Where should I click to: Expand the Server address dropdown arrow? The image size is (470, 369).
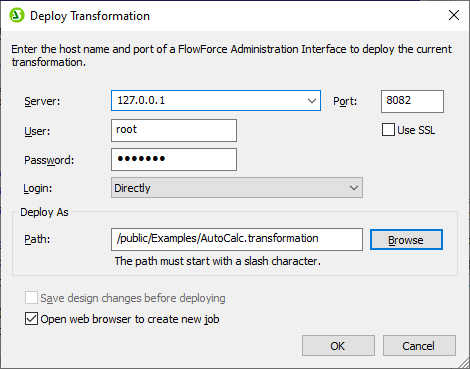[312, 101]
